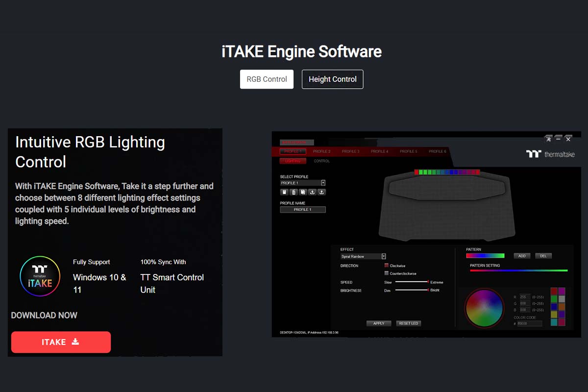Select the RGB Control tab button
The height and width of the screenshot is (392, 588).
(x=267, y=79)
